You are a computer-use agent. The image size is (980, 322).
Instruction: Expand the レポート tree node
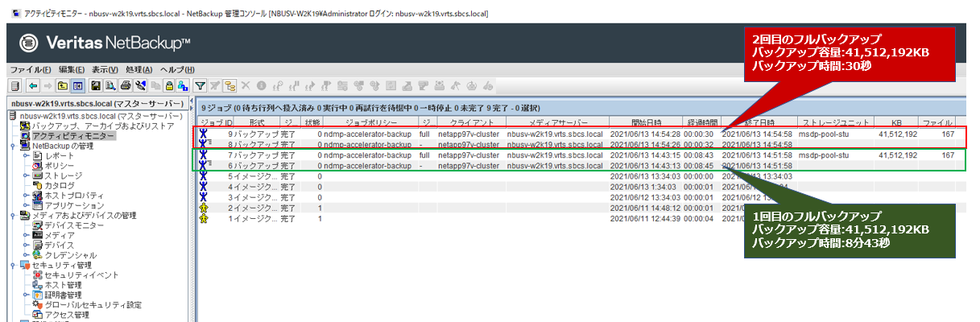[26, 155]
